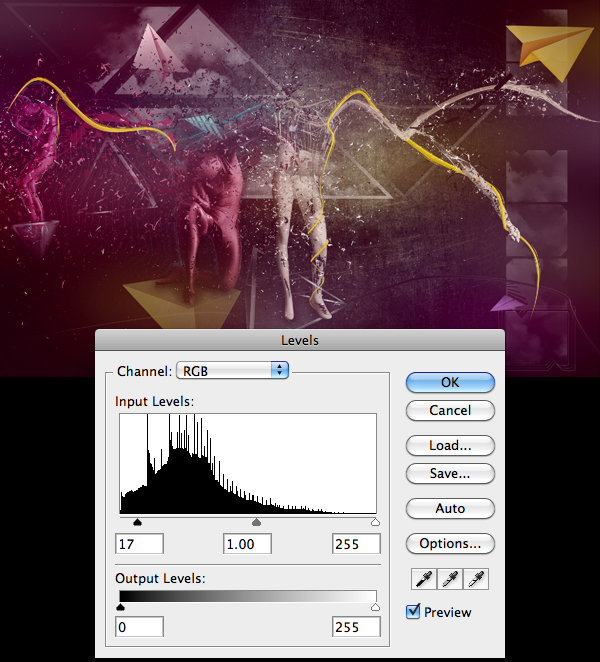Focus the gamma field showing 1.00
This screenshot has height=662, width=600.
[x=247, y=544]
